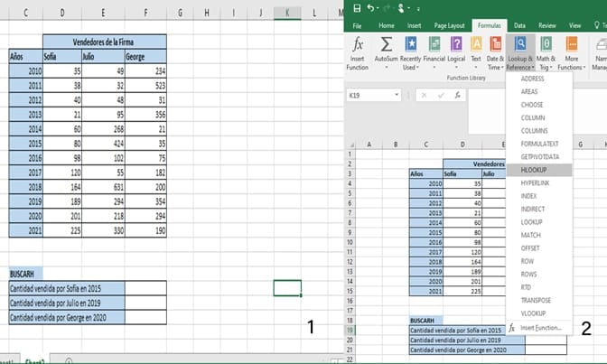The image size is (607, 364).
Task: Switch to the Home tab
Action: point(387,25)
